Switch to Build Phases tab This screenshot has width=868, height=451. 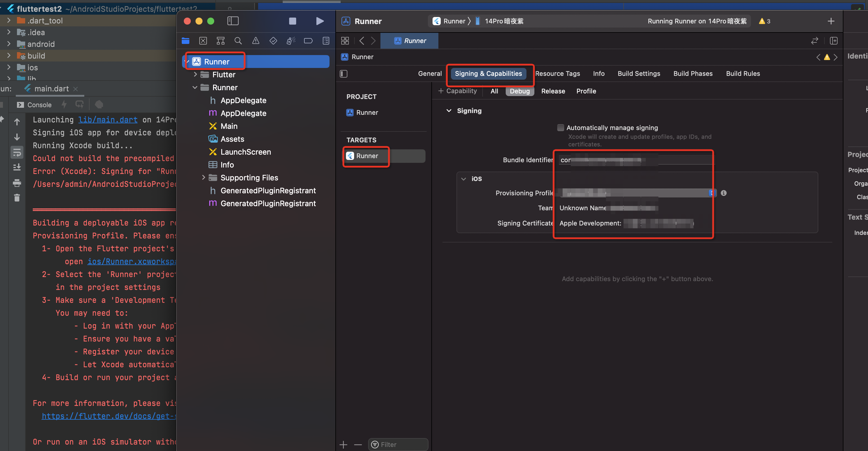click(693, 74)
